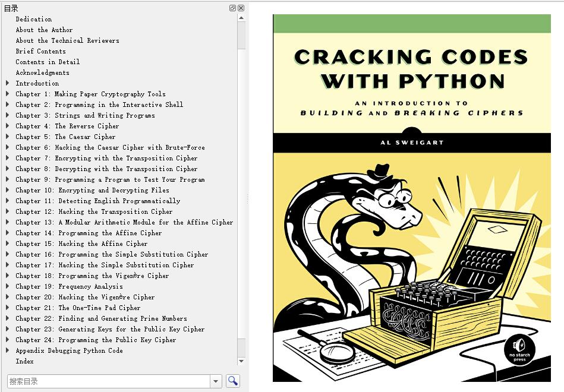Undock the table of contents panel
The height and width of the screenshot is (392, 564).
(233, 8)
